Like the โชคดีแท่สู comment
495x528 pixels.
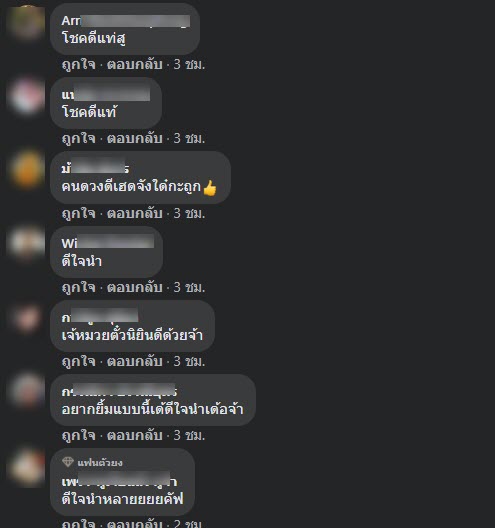click(x=78, y=64)
